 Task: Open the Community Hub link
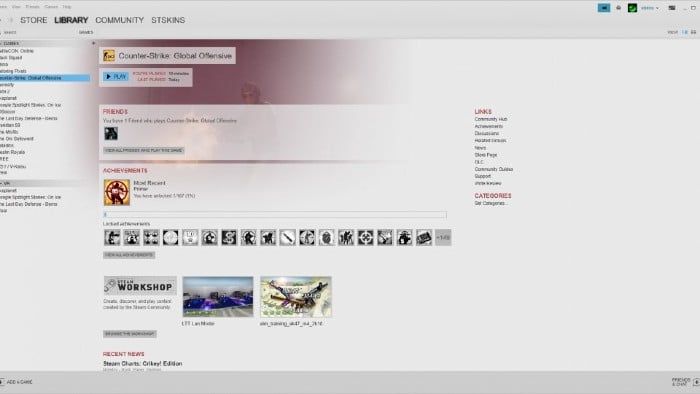click(491, 119)
